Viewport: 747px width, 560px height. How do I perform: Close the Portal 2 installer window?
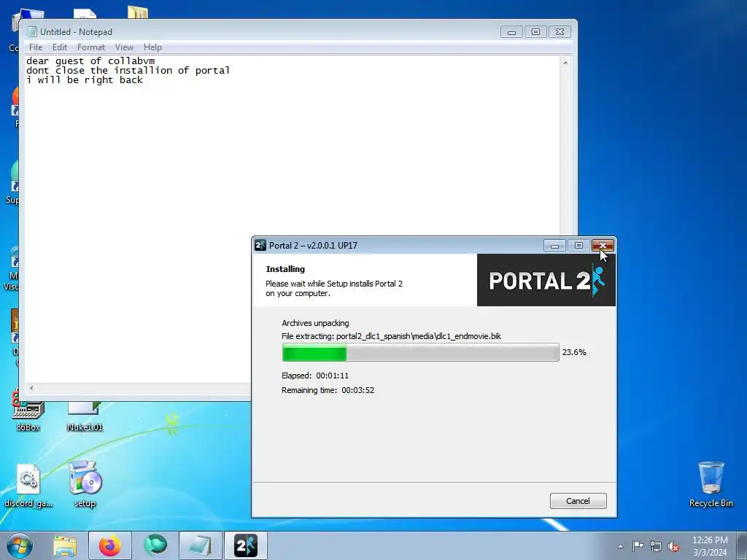pyautogui.click(x=603, y=246)
